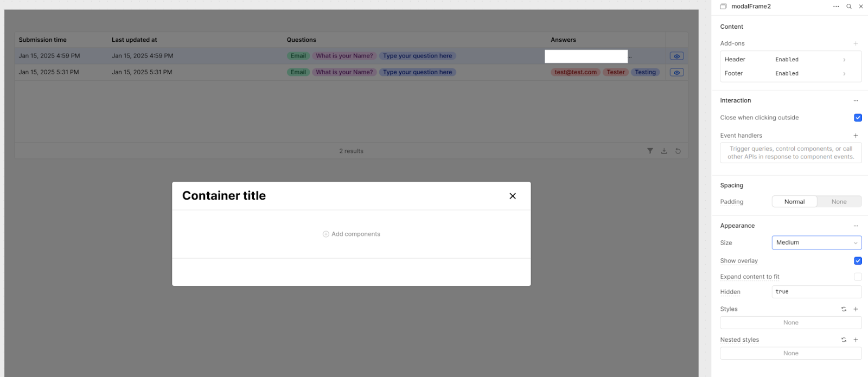Open modalFrame2 more options menu
The image size is (868, 377).
tap(836, 7)
